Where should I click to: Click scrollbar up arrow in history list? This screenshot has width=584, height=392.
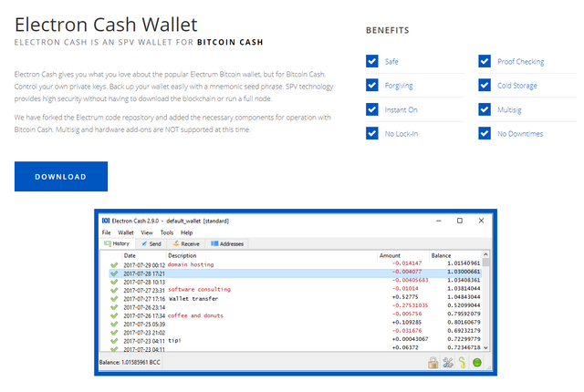coord(485,254)
